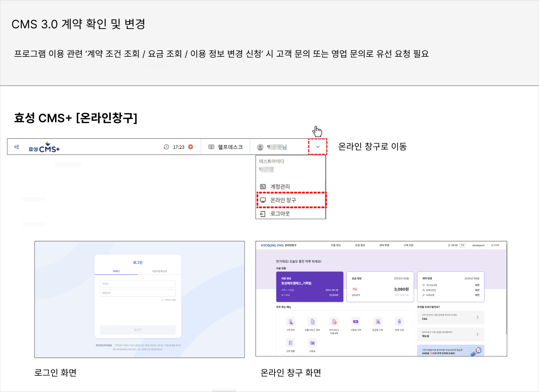Click the 보완요청 pencil icon
Viewport: 539px width, 392px height.
[x=423, y=295]
